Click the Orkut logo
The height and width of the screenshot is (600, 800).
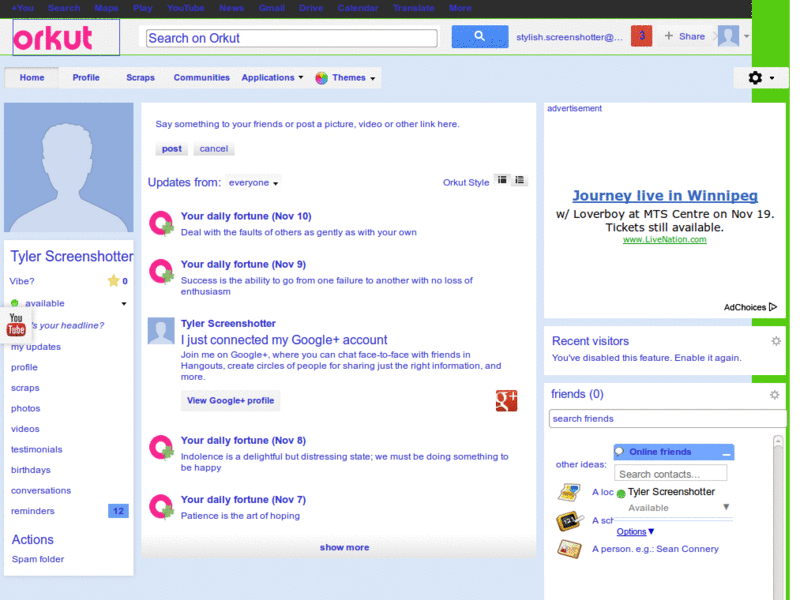[x=53, y=38]
